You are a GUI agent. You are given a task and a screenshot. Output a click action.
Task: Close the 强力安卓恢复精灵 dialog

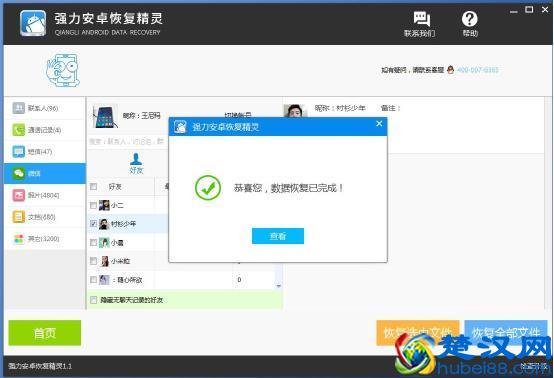379,124
